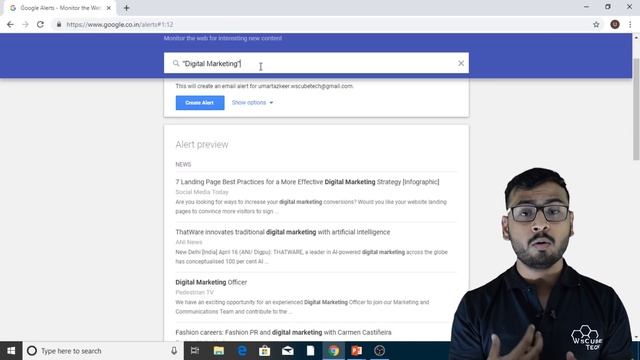640x360 pixels.
Task: Open the Chrome profile avatar
Action: 615,24
